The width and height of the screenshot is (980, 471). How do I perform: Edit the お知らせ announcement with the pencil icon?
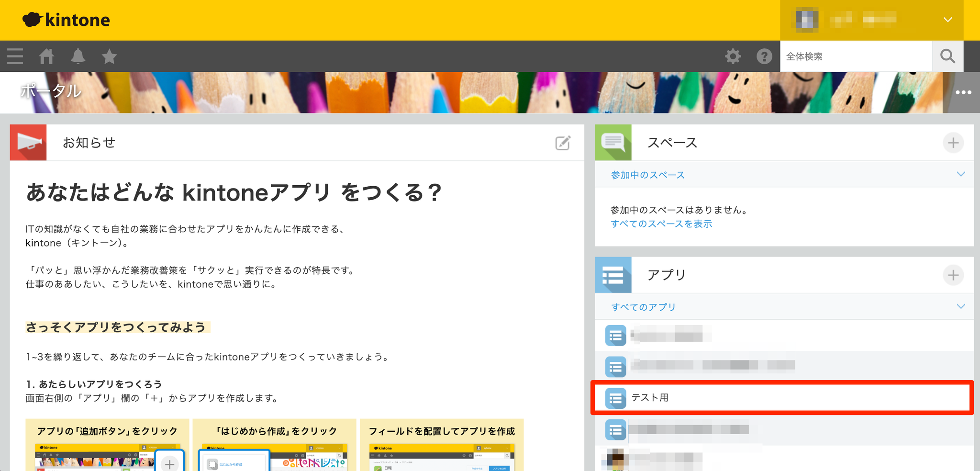tap(563, 143)
